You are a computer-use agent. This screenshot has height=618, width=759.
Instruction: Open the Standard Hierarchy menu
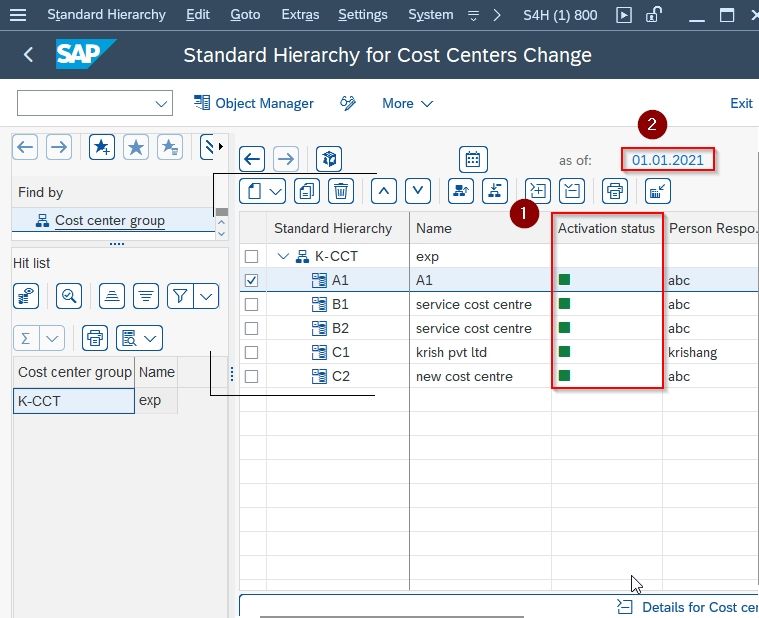click(106, 15)
